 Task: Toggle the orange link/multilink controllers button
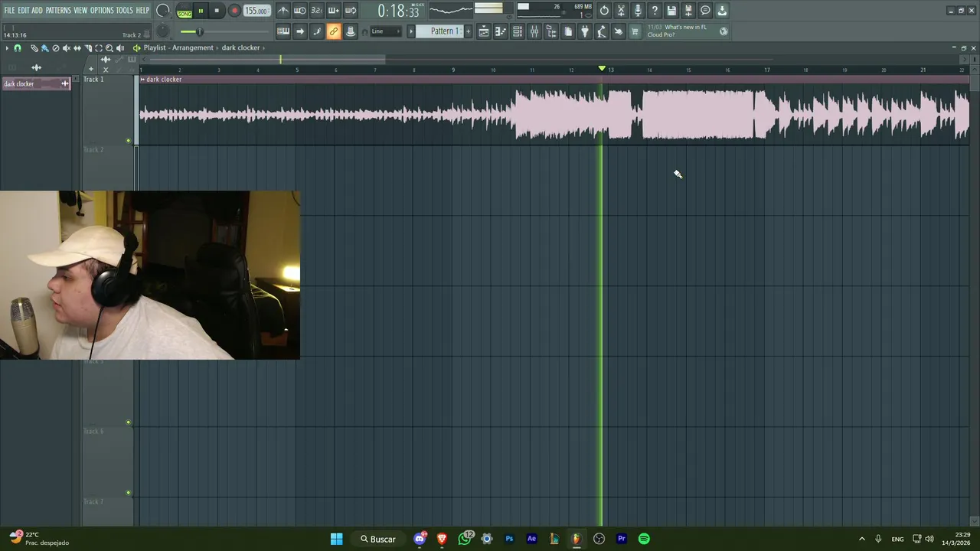[x=334, y=31]
